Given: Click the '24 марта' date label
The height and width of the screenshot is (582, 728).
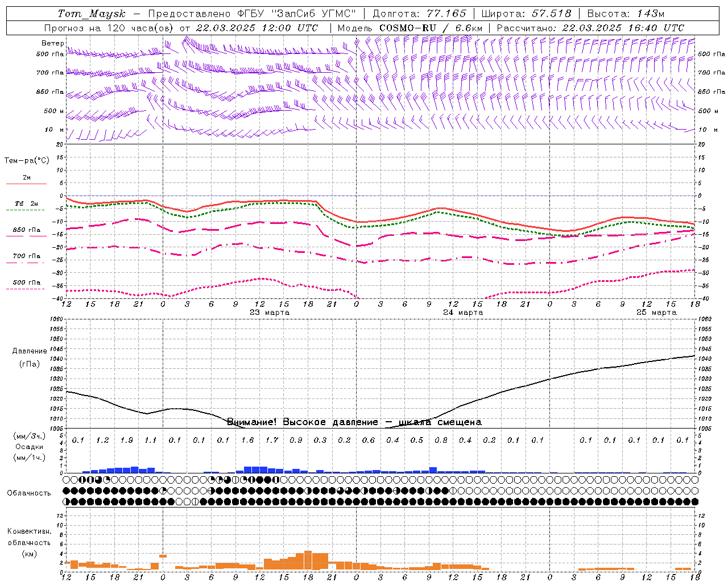Looking at the screenshot, I should (x=463, y=313).
